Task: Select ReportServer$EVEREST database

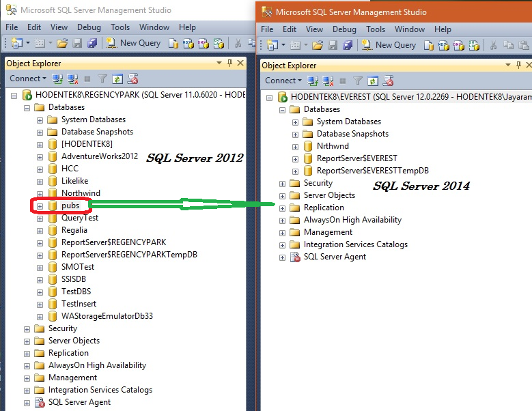Action: tap(357, 158)
